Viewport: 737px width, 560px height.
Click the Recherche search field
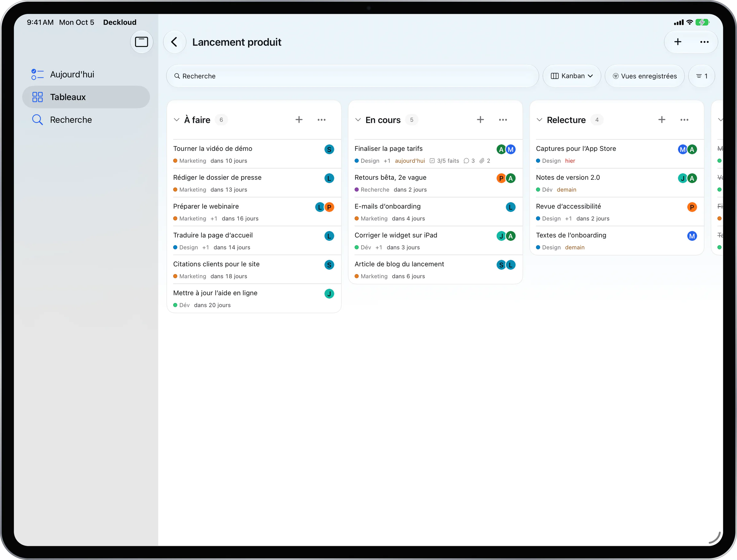353,76
